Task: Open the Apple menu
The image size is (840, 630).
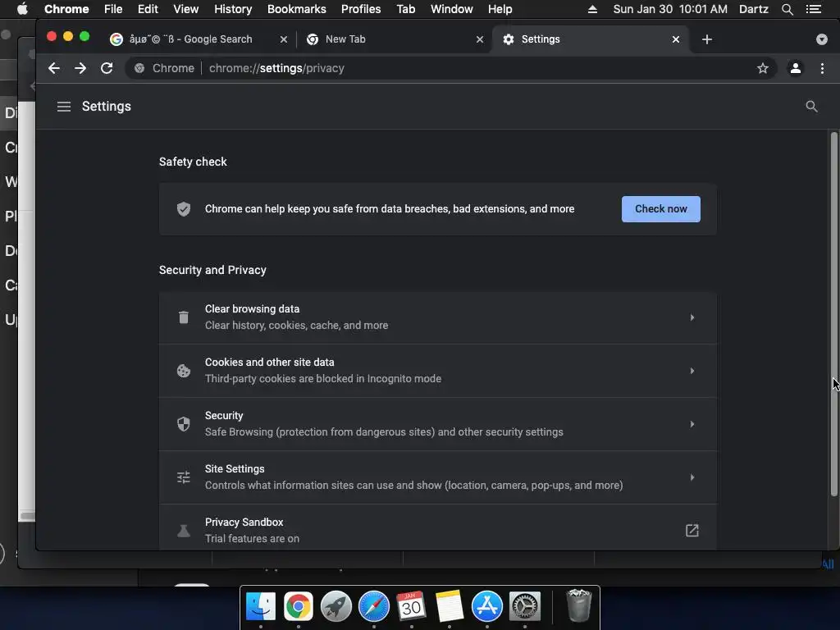Action: 22,9
